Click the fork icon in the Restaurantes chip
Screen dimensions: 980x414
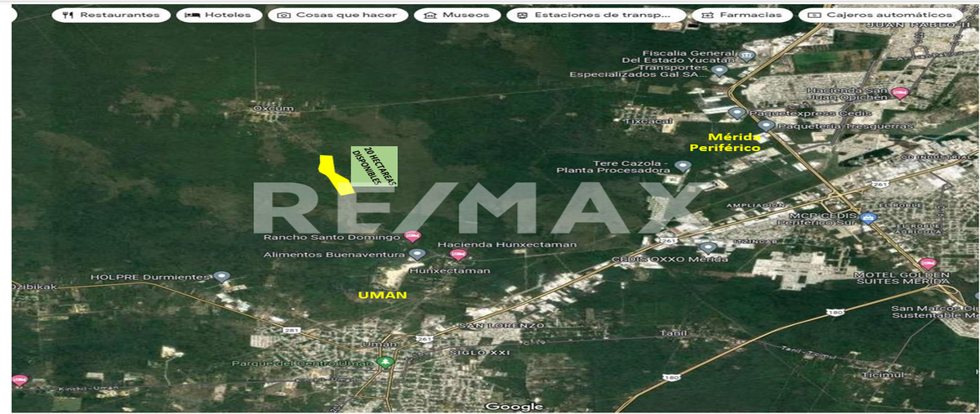(68, 15)
